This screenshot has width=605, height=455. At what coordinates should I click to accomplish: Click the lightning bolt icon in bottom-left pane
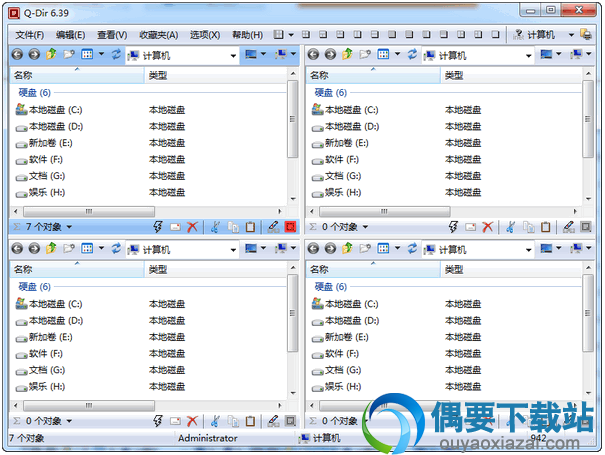pyautogui.click(x=157, y=421)
